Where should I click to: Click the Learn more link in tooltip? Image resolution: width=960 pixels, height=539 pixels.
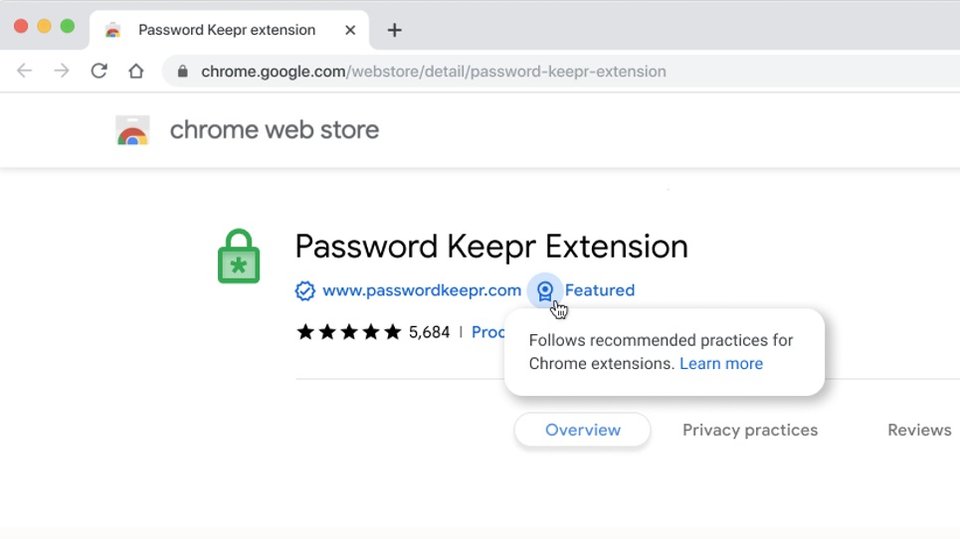point(721,364)
